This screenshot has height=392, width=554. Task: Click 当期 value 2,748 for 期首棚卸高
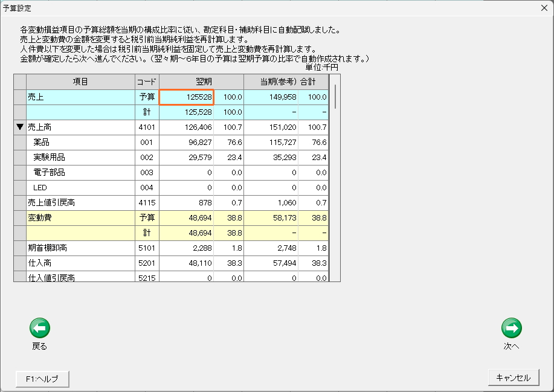pyautogui.click(x=271, y=248)
